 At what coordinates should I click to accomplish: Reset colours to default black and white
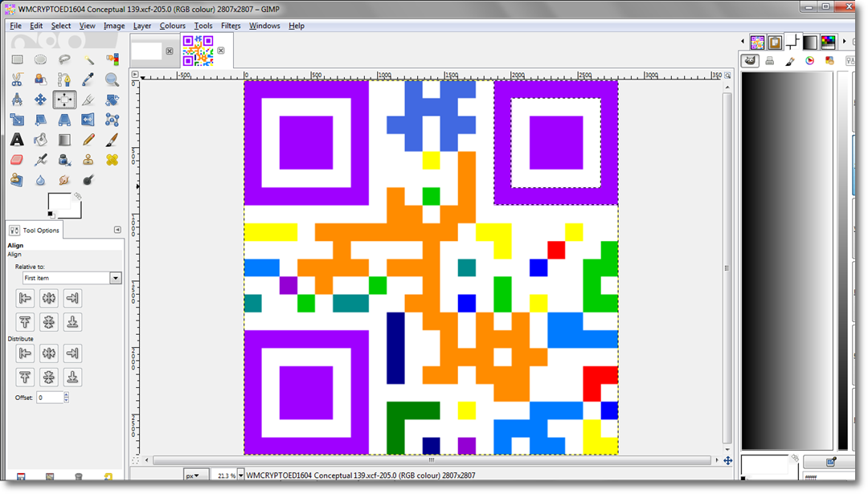point(51,214)
